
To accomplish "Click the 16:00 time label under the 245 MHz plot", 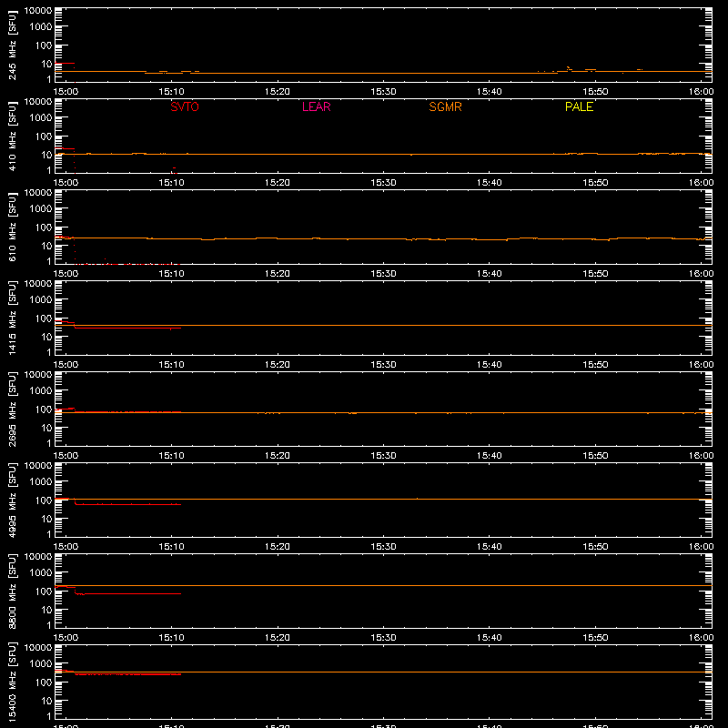I will pyautogui.click(x=701, y=92).
